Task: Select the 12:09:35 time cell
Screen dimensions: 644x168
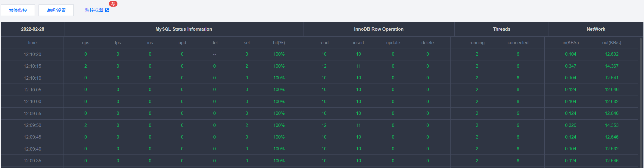Action: 33,161
